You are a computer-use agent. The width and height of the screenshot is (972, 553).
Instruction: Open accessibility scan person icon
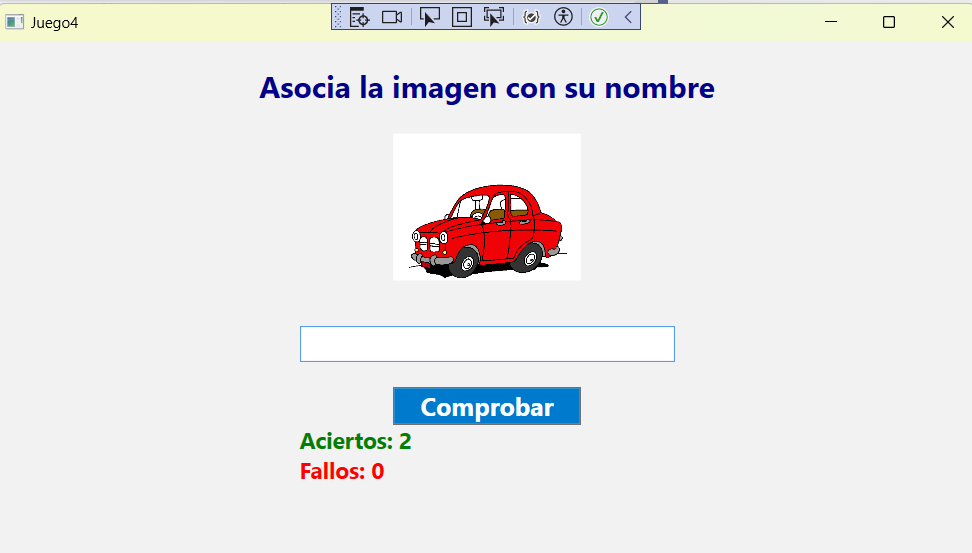pyautogui.click(x=563, y=17)
